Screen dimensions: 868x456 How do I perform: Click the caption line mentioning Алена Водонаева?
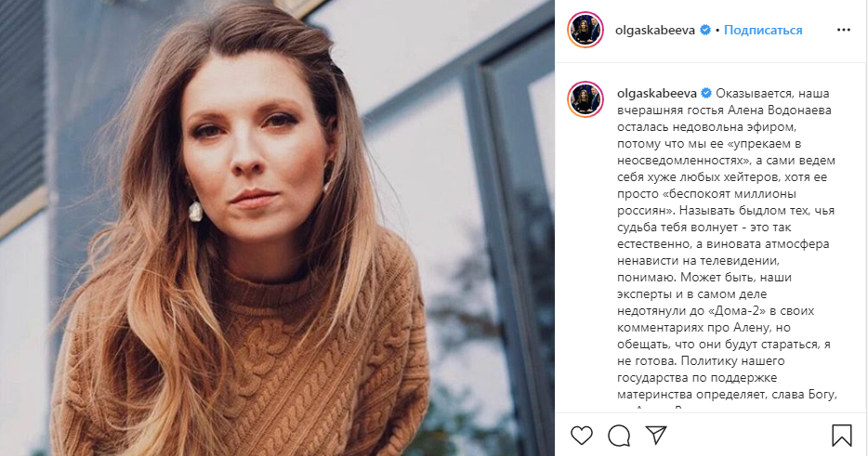(x=724, y=111)
